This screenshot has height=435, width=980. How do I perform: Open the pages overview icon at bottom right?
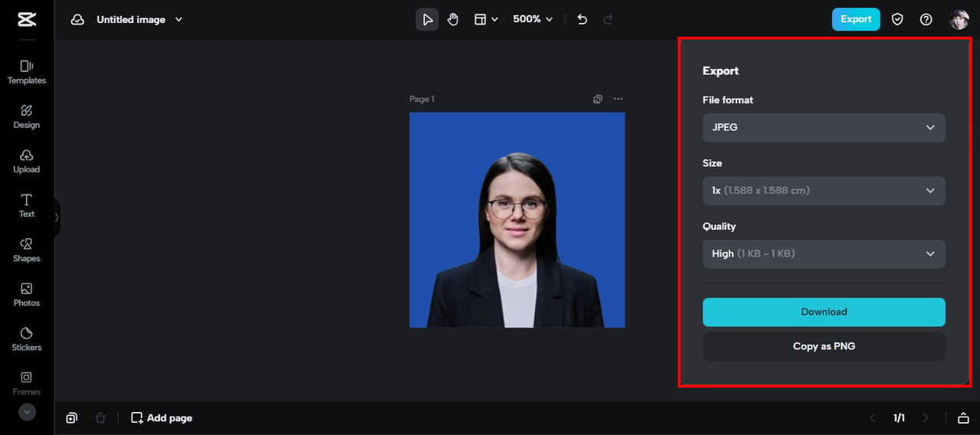pos(963,418)
